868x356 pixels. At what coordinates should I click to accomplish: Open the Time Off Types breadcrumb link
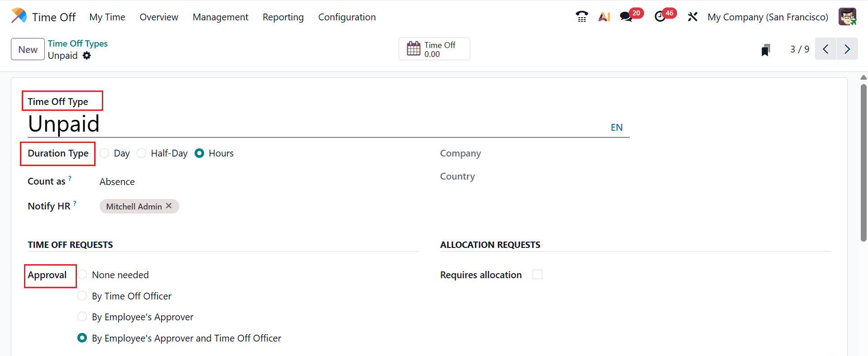pos(77,43)
